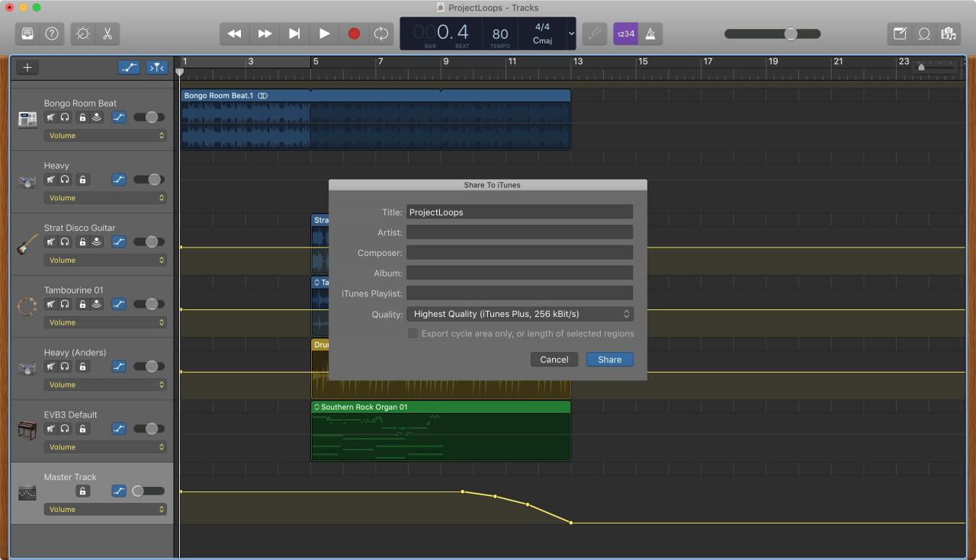
Task: Click the Record button
Action: (354, 34)
